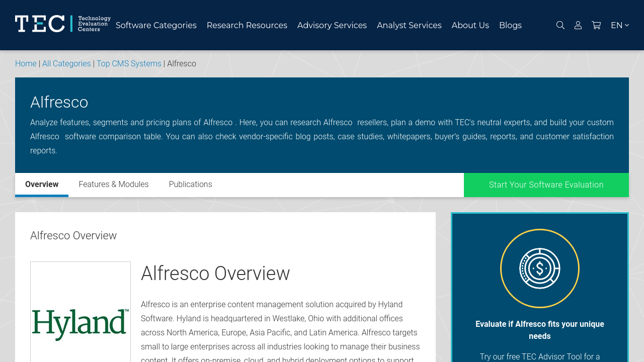Image resolution: width=644 pixels, height=362 pixels.
Task: Follow the Top CMS Systems breadcrumb link
Action: pyautogui.click(x=129, y=64)
